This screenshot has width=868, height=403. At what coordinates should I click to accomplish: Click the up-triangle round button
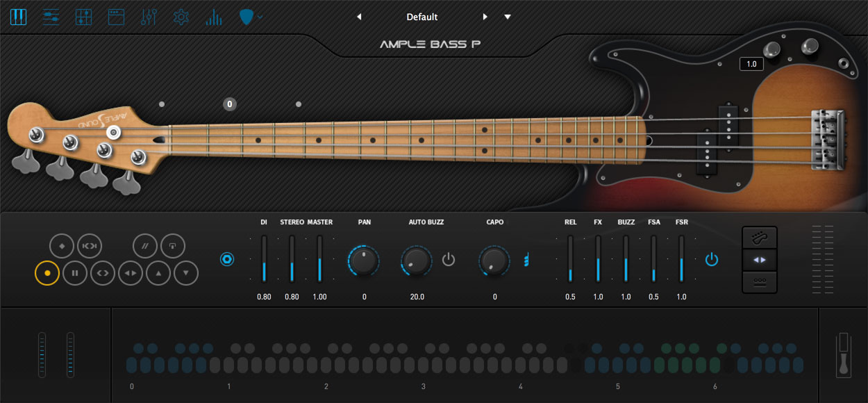click(x=158, y=273)
